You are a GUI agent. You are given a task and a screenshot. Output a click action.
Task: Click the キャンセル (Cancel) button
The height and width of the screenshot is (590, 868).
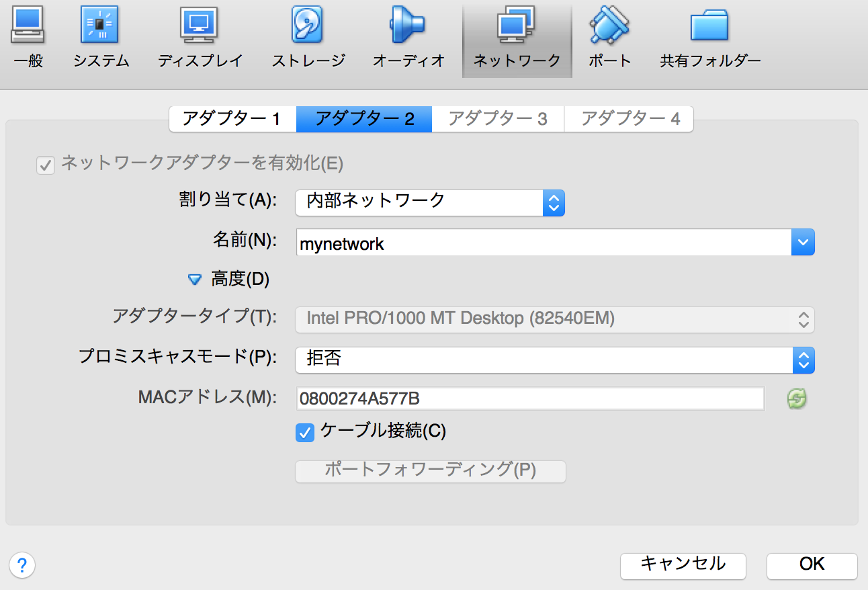click(x=683, y=565)
